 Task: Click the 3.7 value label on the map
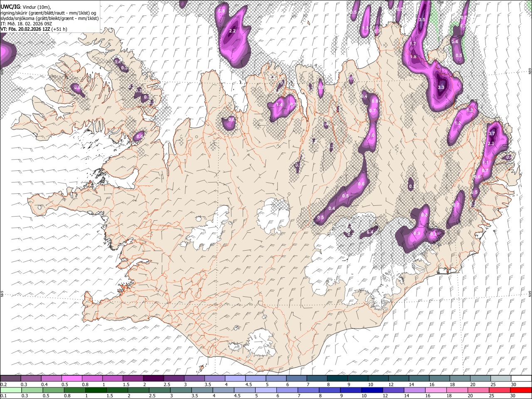coord(492,133)
